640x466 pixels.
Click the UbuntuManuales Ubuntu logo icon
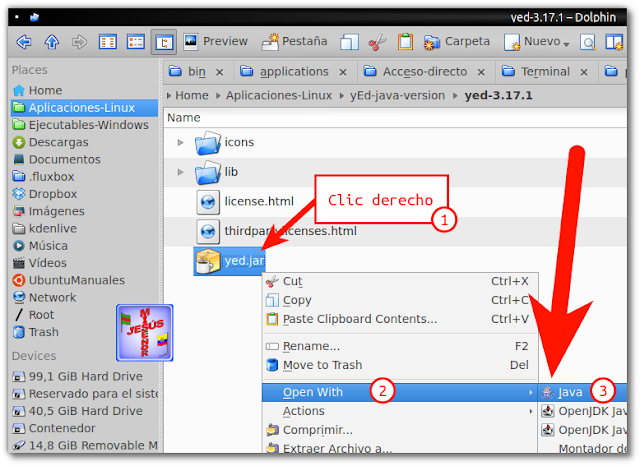[19, 280]
